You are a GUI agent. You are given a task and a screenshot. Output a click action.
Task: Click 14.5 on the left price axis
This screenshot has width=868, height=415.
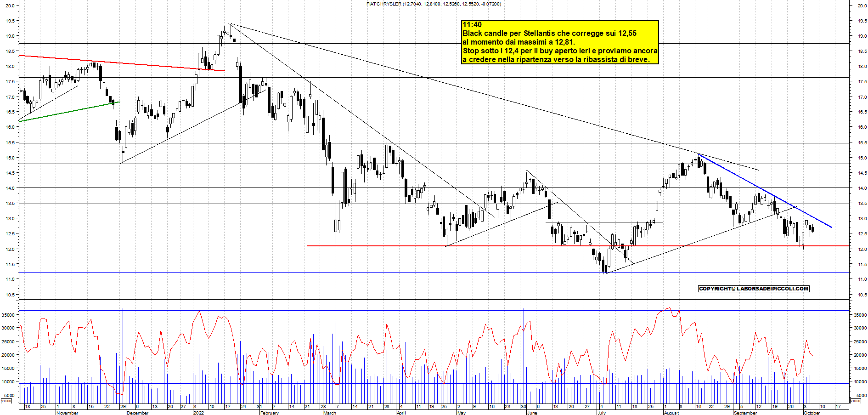10,173
